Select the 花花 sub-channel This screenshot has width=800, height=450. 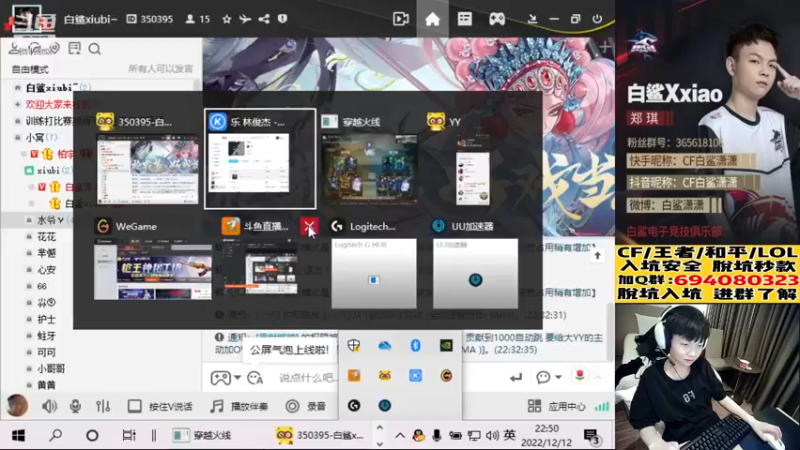coord(46,237)
